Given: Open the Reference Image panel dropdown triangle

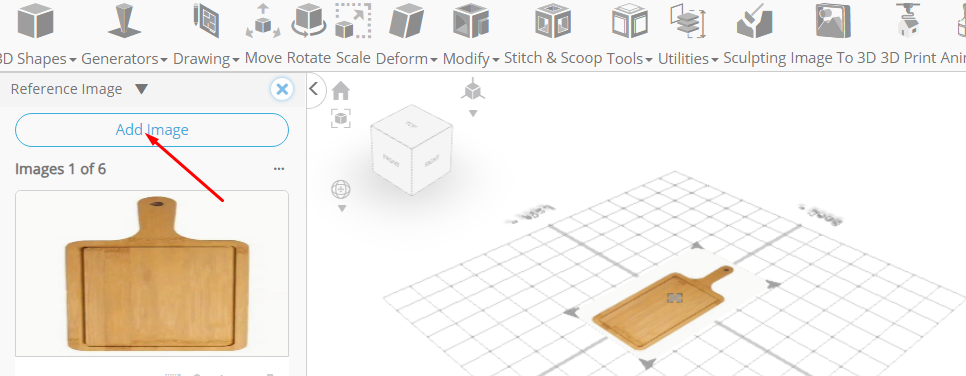Looking at the screenshot, I should coord(141,89).
